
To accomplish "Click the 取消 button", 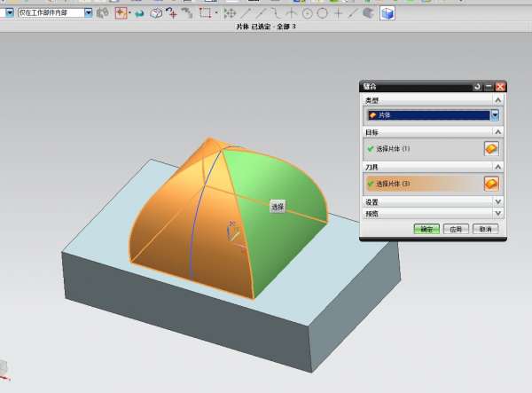I will [x=486, y=229].
